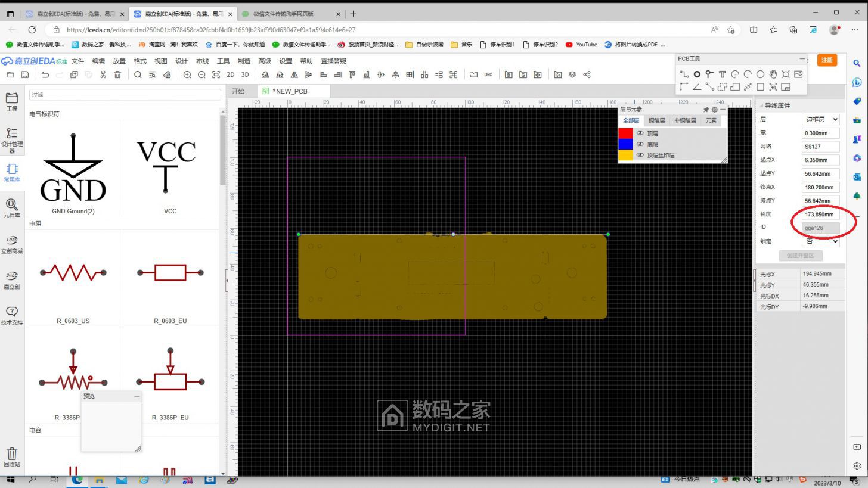Click the orange 注册 register button
The height and width of the screenshot is (488, 868).
pos(827,60)
